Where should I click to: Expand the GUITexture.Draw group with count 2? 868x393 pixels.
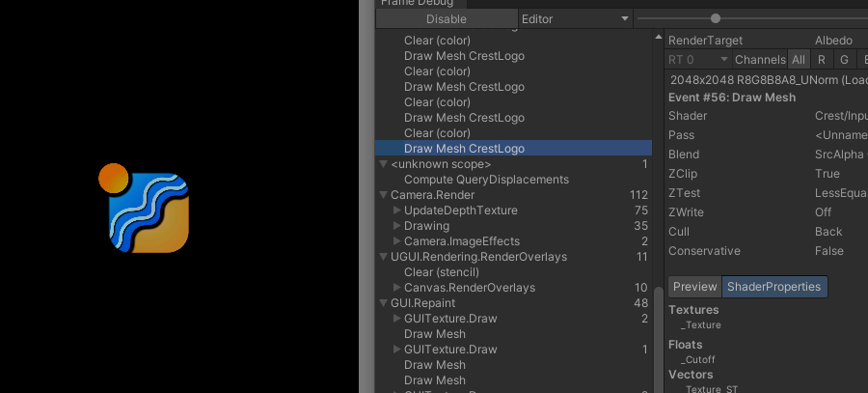click(396, 319)
